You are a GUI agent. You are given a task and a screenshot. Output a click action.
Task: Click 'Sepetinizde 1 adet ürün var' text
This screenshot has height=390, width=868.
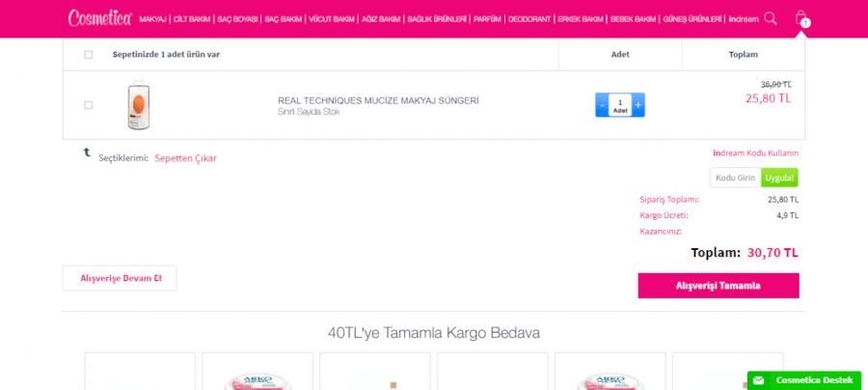[x=167, y=55]
